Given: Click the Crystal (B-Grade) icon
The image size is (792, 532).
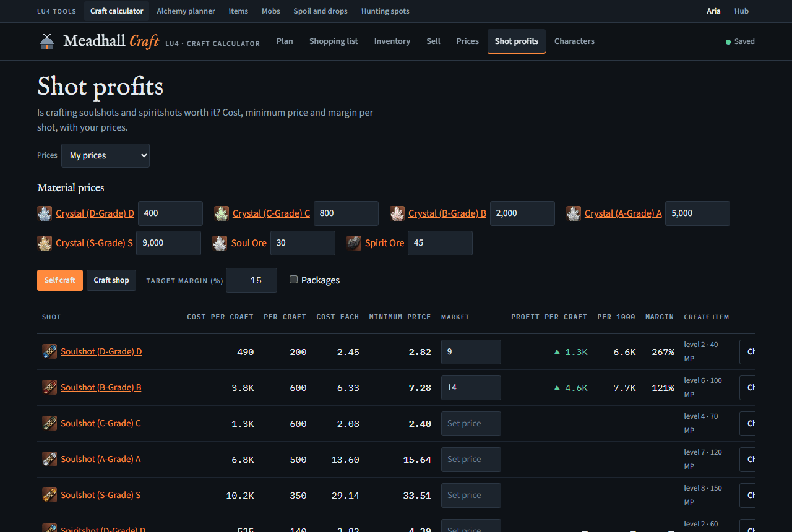Looking at the screenshot, I should tap(397, 213).
